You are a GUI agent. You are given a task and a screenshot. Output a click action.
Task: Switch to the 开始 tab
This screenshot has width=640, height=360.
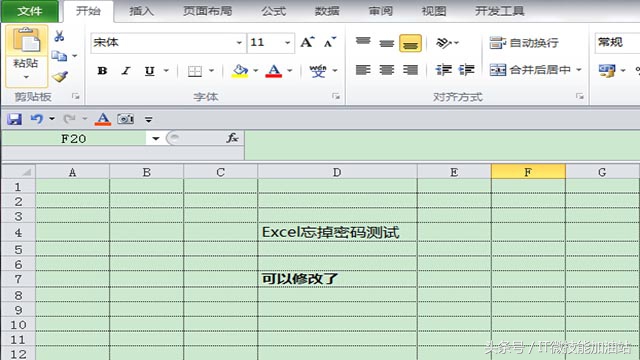(x=88, y=11)
